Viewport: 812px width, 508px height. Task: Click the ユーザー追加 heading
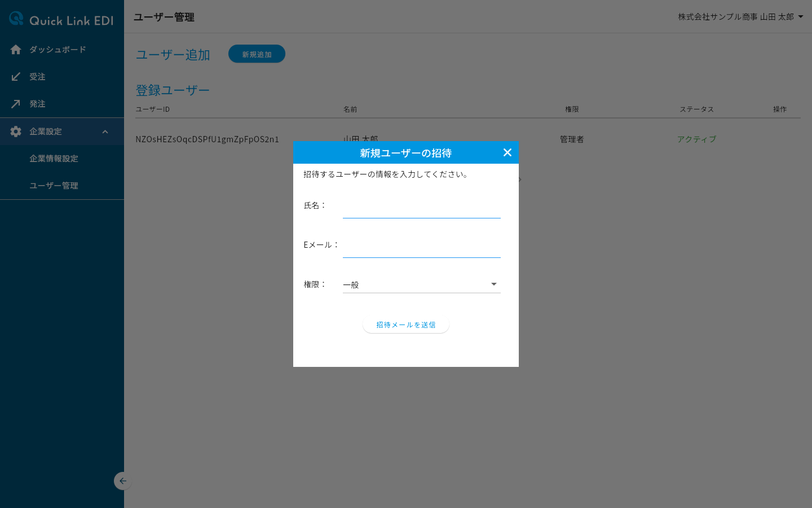tap(173, 55)
